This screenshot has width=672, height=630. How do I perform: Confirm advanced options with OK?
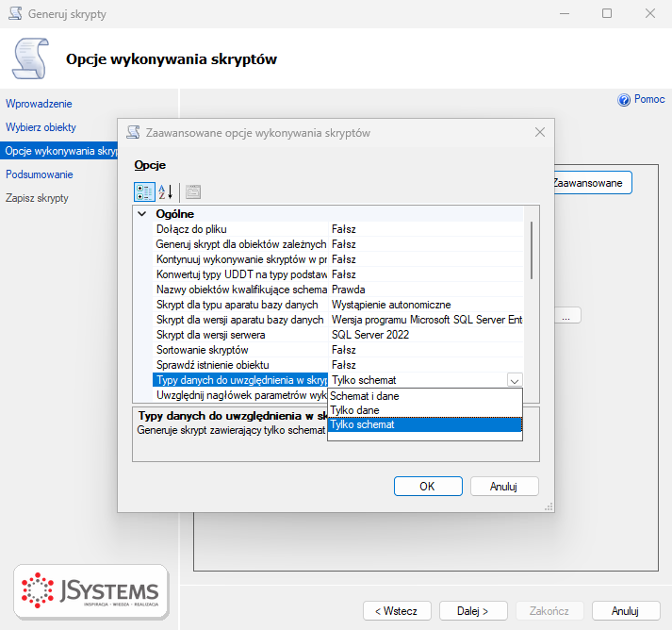[428, 487]
